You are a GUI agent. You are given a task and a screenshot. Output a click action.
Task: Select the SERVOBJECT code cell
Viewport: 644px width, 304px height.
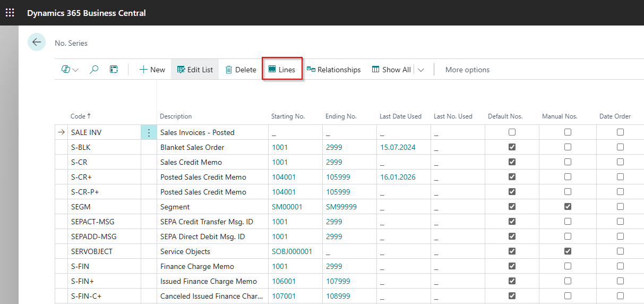pyautogui.click(x=105, y=251)
